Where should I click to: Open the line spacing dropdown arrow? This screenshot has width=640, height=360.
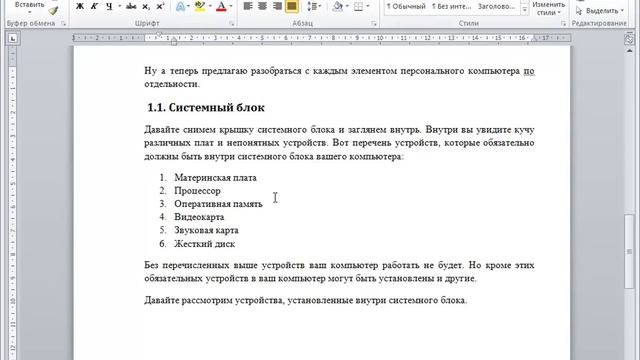pyautogui.click(x=320, y=6)
